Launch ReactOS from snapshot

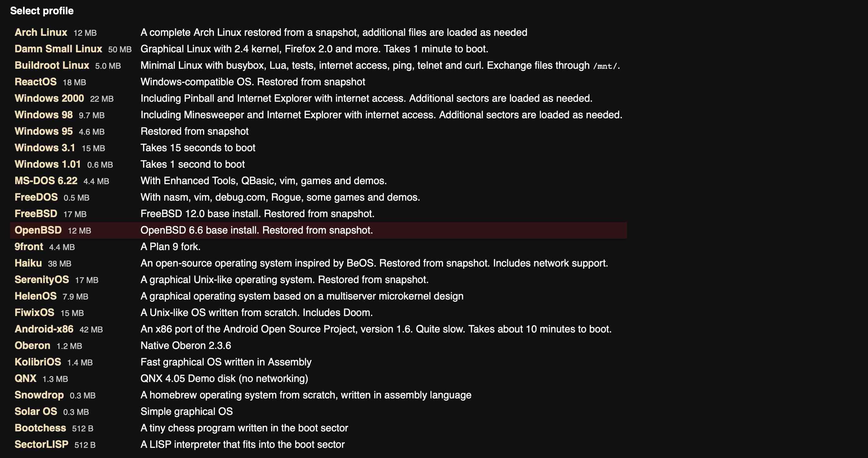tap(36, 82)
